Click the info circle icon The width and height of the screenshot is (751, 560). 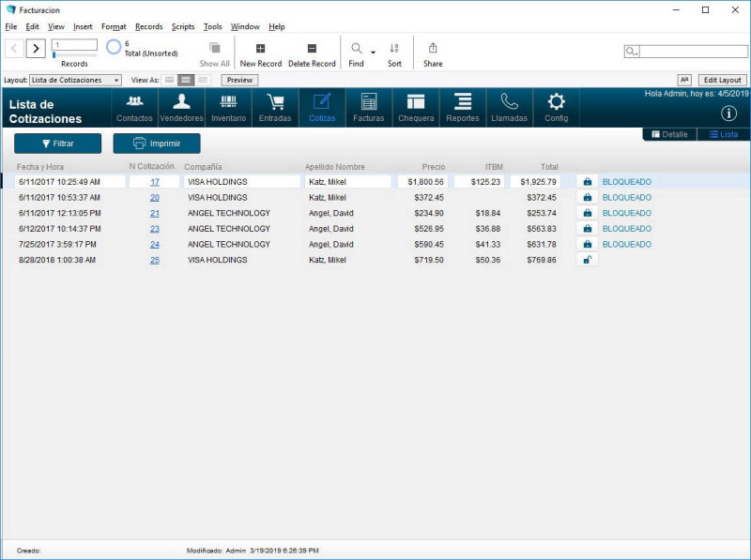pos(729,114)
